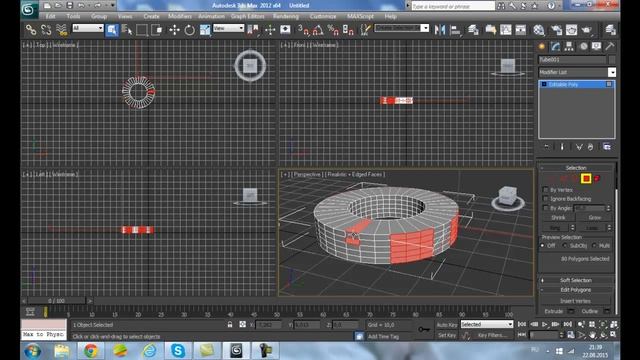
Task: Open the Modifier List dropdown
Action: coord(577,72)
